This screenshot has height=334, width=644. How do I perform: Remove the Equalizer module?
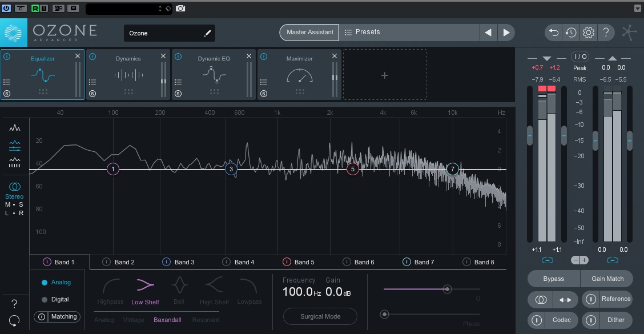78,56
